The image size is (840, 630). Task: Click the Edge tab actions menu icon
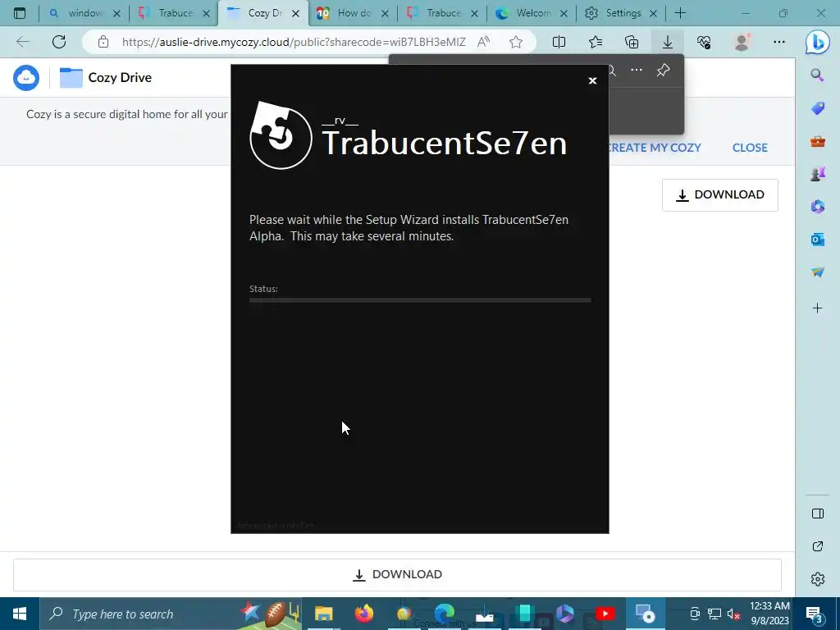click(x=20, y=13)
